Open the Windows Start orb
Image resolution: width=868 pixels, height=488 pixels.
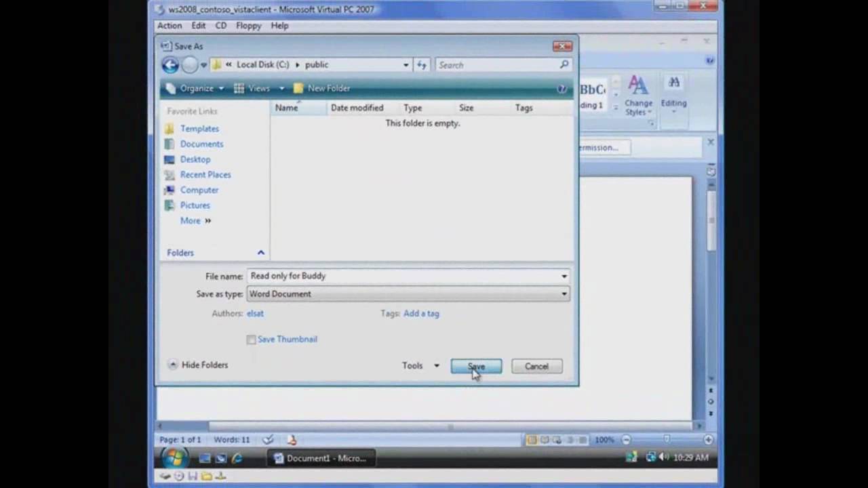click(174, 458)
